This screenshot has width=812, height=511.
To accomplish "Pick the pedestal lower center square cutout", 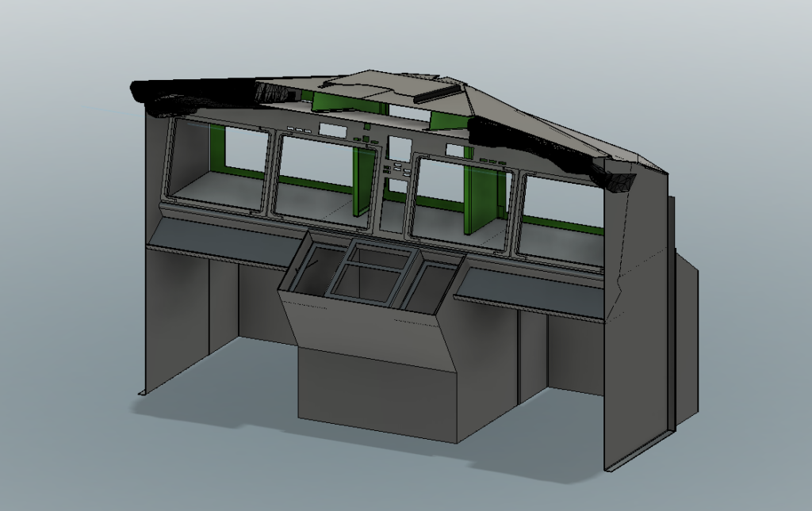I will [368, 284].
